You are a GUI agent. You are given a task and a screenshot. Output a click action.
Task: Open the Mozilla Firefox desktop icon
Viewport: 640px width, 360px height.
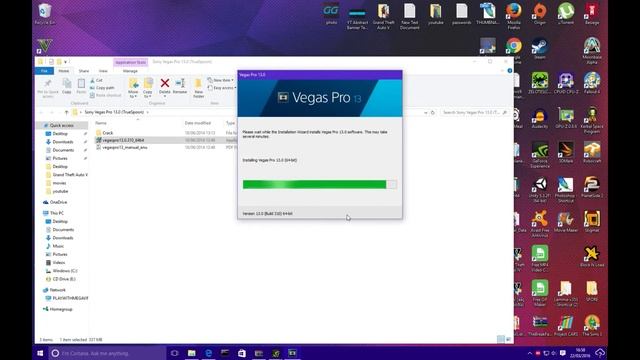(513, 16)
